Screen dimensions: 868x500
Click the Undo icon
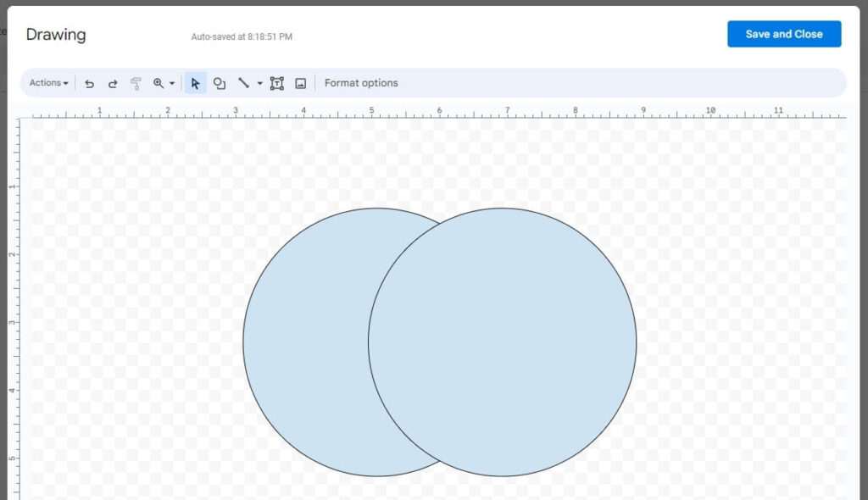pyautogui.click(x=90, y=82)
